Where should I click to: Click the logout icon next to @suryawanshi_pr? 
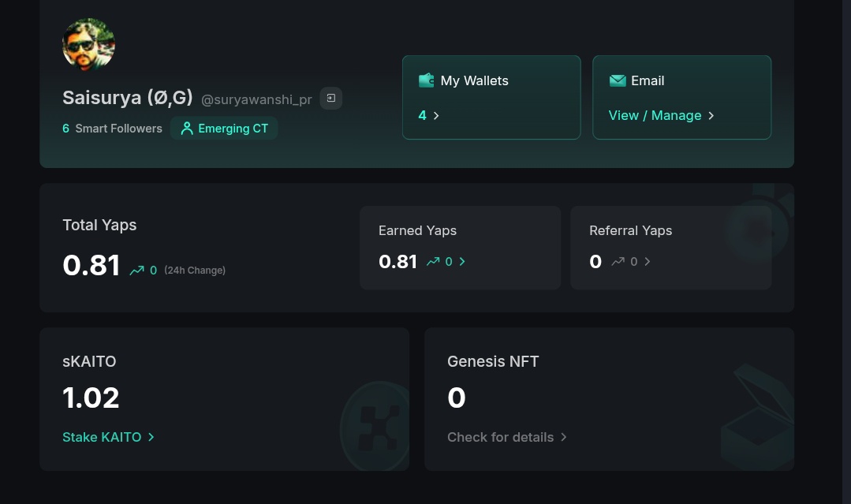click(331, 98)
